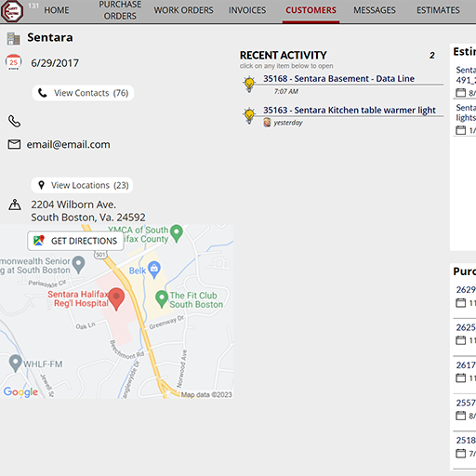Screen dimensions: 476x476
Task: Open 35168 - Sentara Basement - Data Line
Action: (338, 79)
